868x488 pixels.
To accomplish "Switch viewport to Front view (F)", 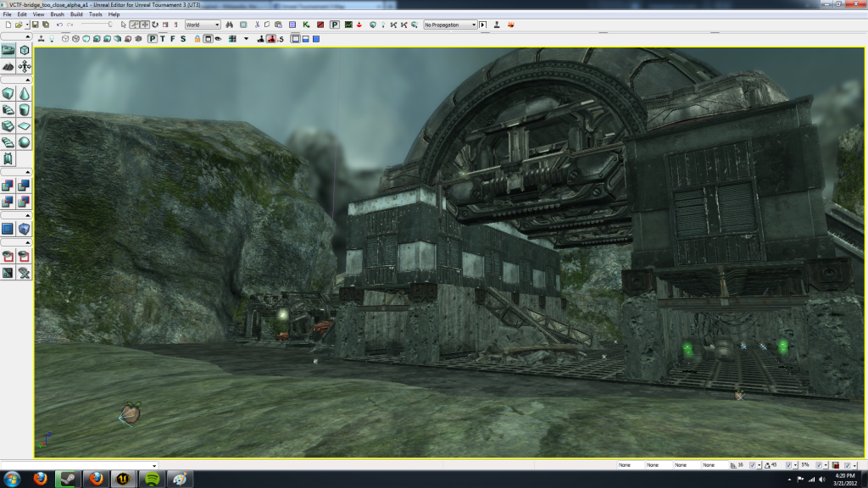I will pyautogui.click(x=173, y=39).
